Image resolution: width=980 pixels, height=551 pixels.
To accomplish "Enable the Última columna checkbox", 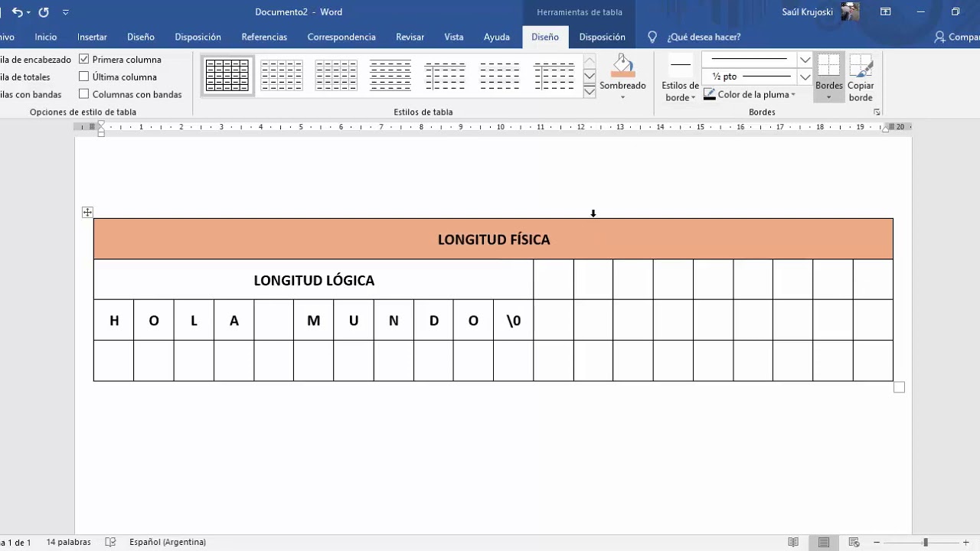I will tap(84, 77).
